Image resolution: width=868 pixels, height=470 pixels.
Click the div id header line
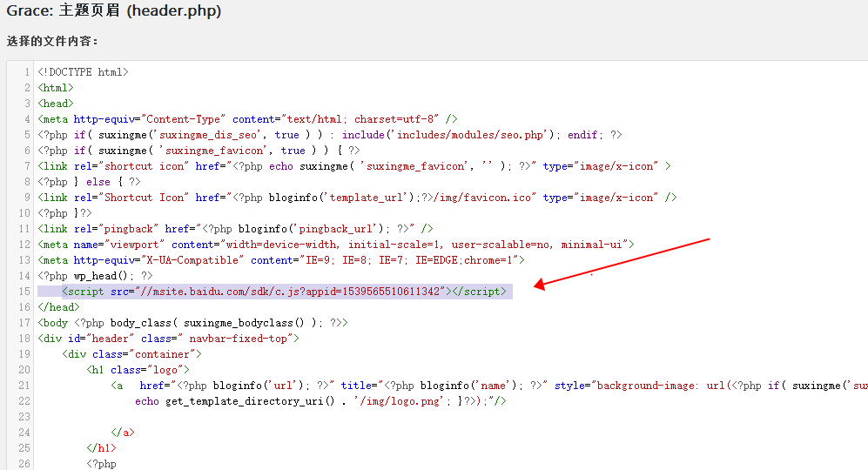click(x=168, y=339)
